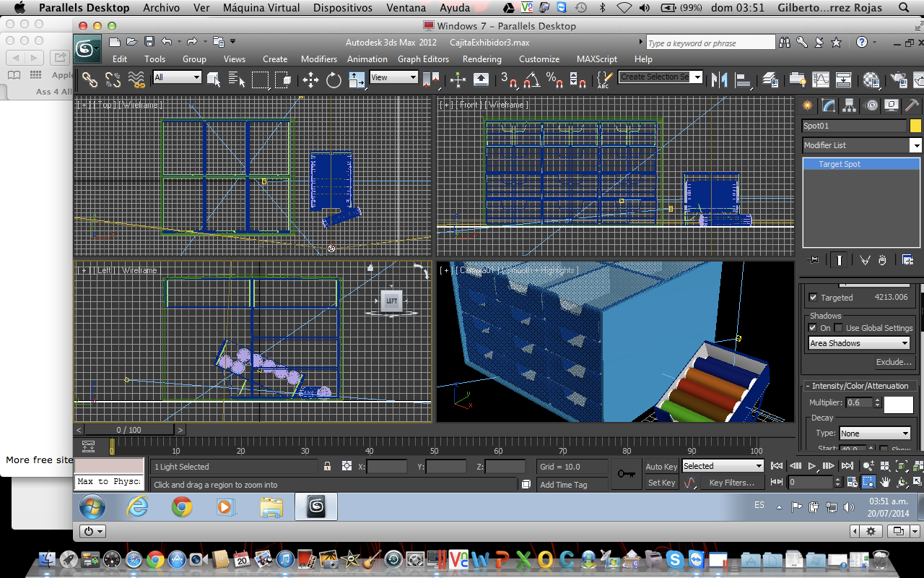Open the Graph Editors menu
924x578 pixels.
(423, 59)
